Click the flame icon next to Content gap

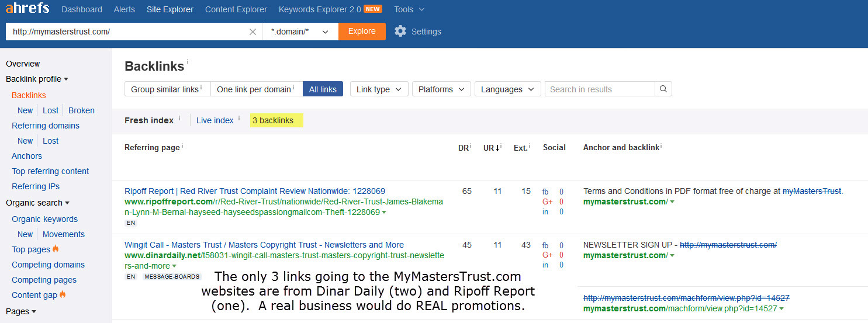(x=63, y=295)
